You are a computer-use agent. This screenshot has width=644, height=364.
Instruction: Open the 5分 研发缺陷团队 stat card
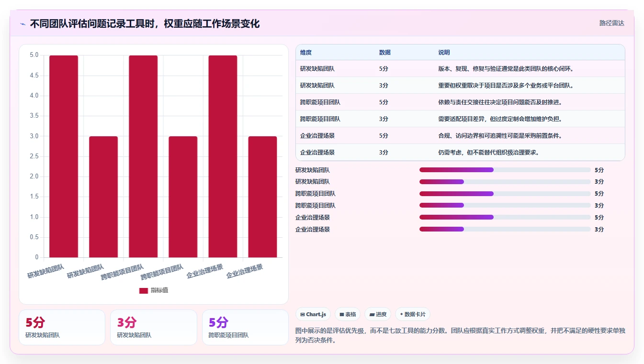tap(62, 327)
